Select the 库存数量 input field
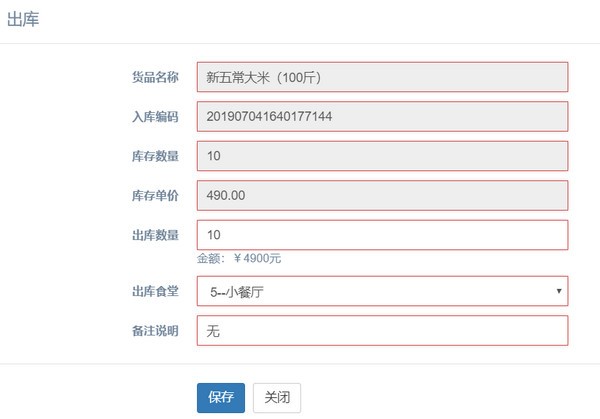Image resolution: width=600 pixels, height=419 pixels. (382, 155)
